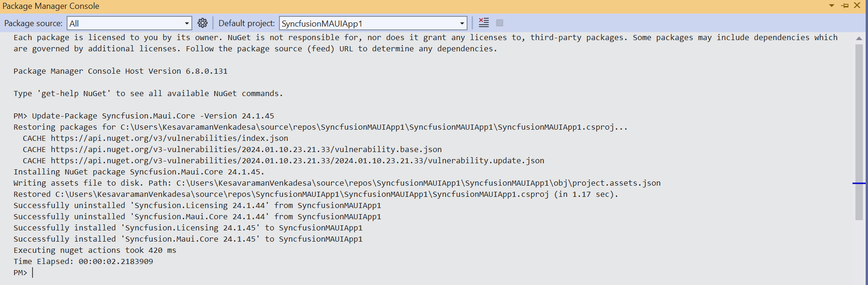Click the 'Default project:' label

coord(247,23)
